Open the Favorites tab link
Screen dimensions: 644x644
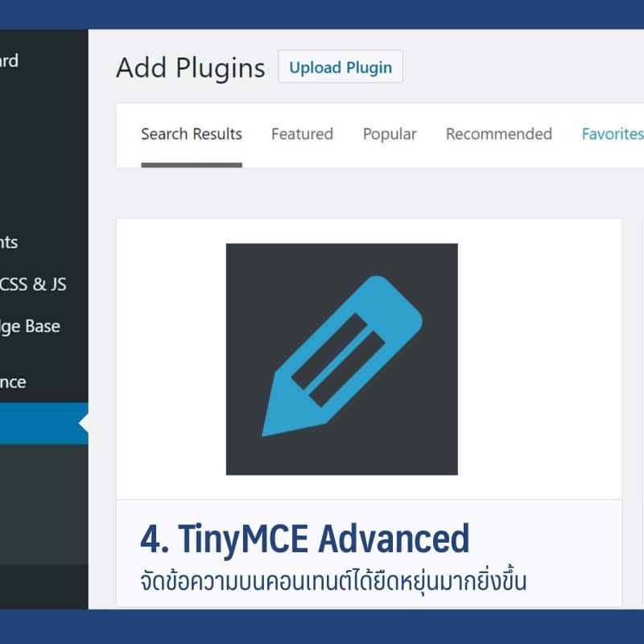pyautogui.click(x=613, y=134)
